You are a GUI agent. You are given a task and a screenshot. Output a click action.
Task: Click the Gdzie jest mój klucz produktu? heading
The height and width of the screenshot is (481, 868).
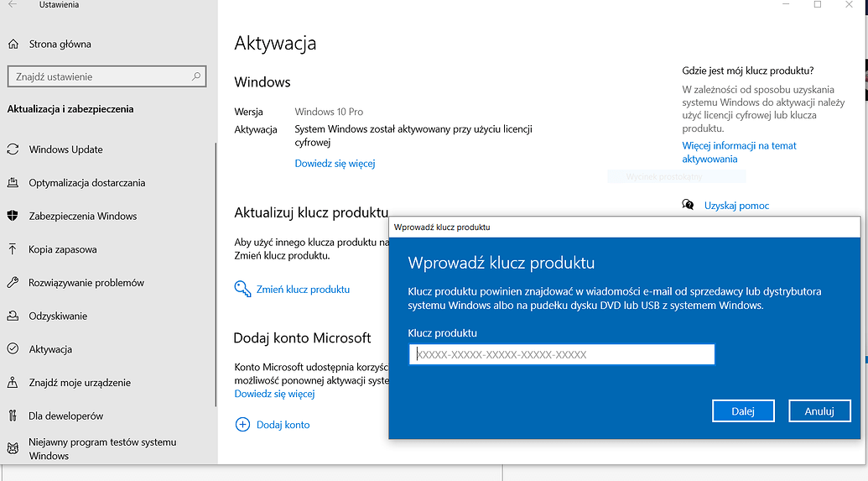point(748,71)
